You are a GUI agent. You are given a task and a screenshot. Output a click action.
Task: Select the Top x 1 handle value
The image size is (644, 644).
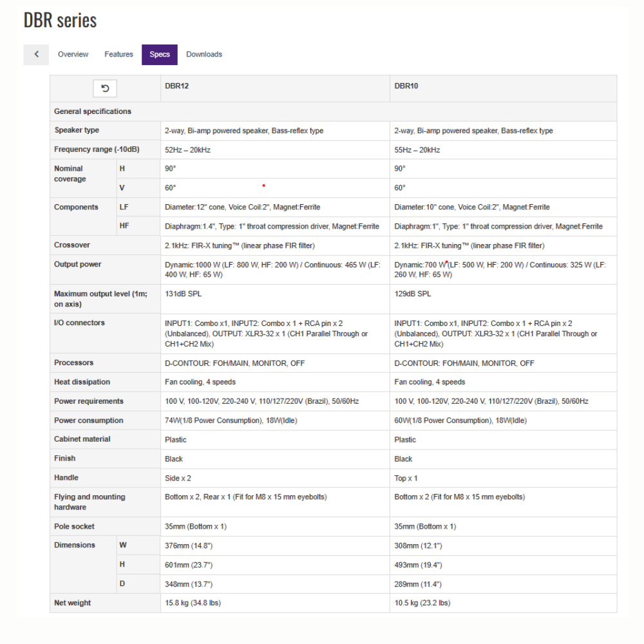click(x=406, y=478)
